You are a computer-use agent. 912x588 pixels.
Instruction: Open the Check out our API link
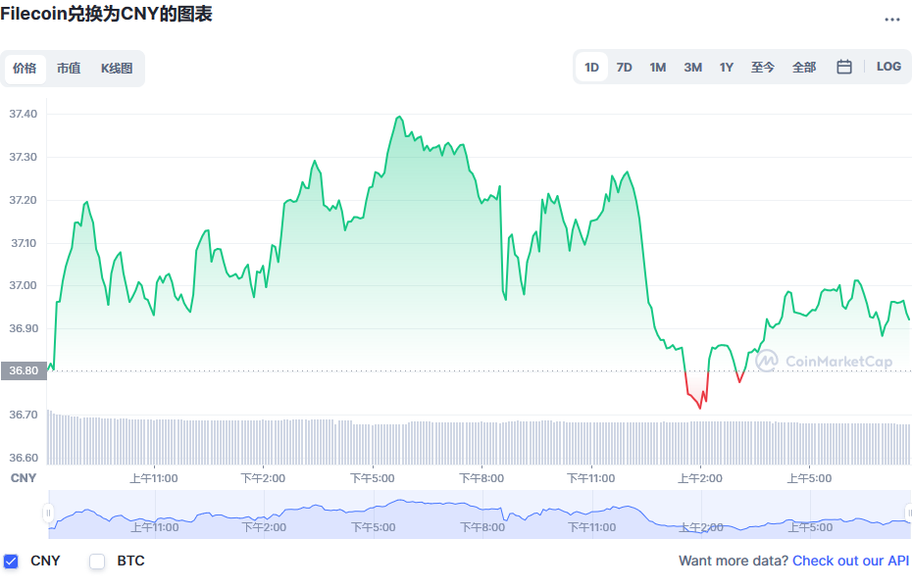850,561
